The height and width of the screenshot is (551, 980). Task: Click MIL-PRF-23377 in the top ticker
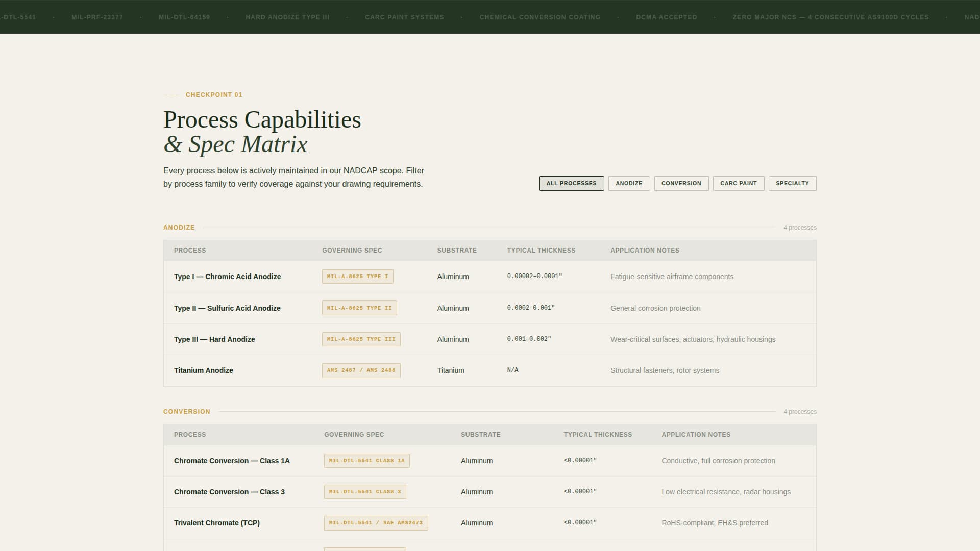point(97,17)
